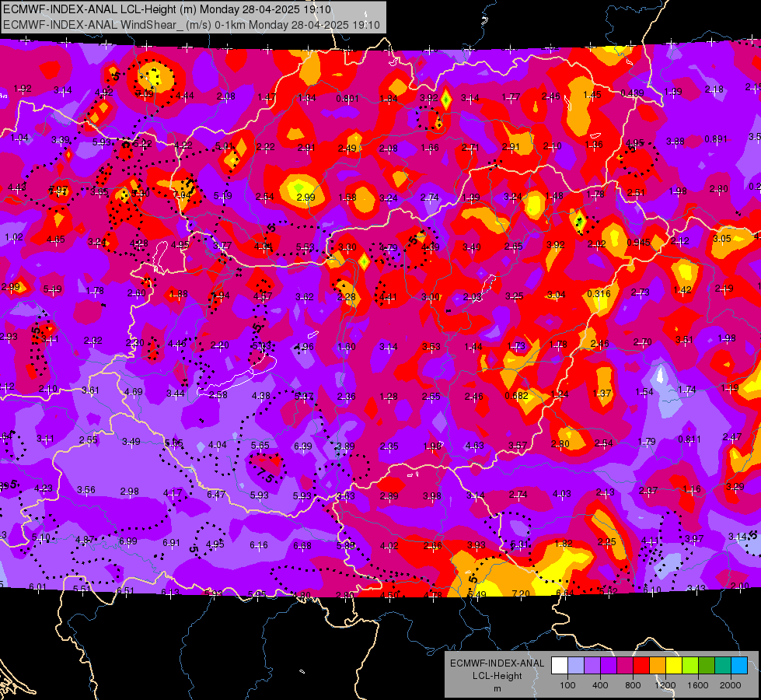Click the wind shear value 4.87

[x=85, y=540]
